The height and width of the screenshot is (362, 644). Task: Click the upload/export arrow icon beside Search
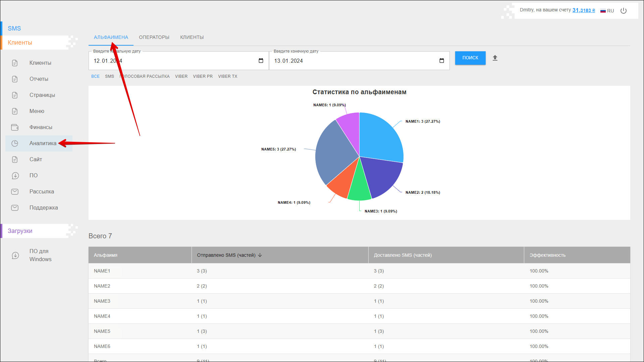pos(495,58)
